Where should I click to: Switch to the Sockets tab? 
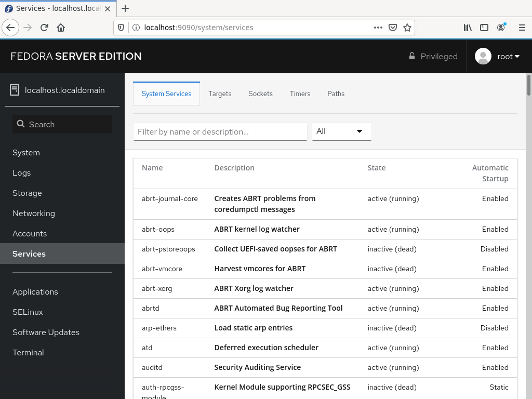click(x=261, y=94)
